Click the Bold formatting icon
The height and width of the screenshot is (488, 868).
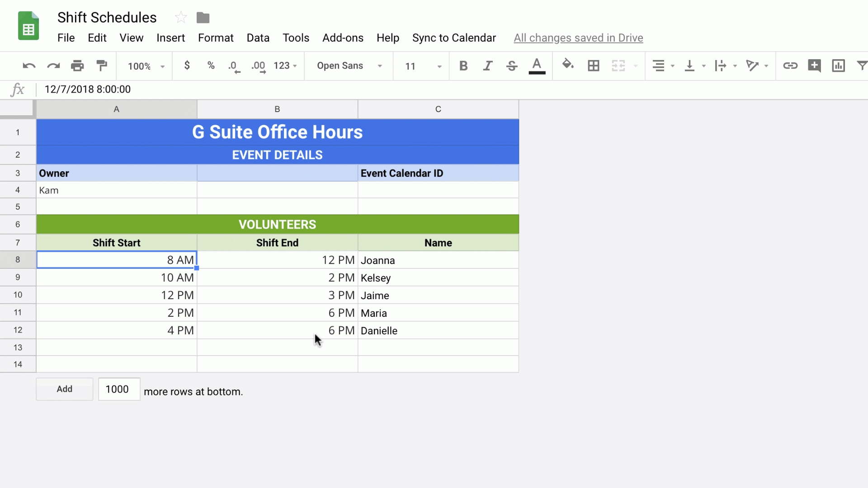click(464, 66)
